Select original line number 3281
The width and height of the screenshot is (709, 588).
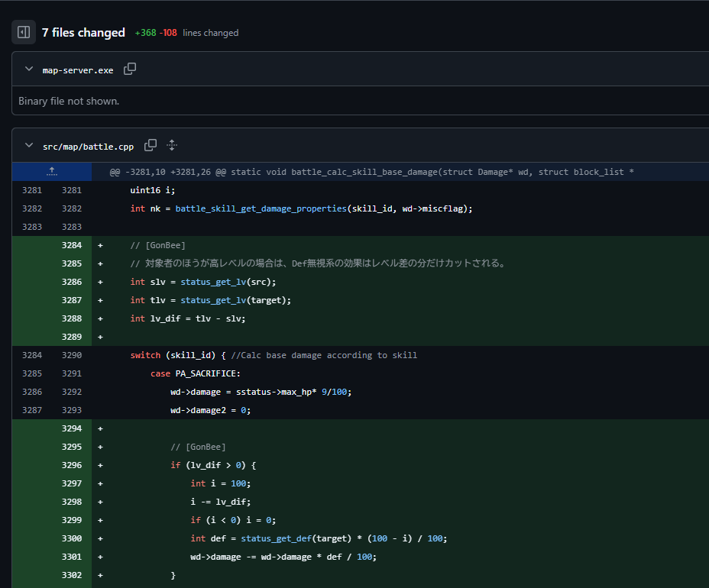[x=32, y=190]
